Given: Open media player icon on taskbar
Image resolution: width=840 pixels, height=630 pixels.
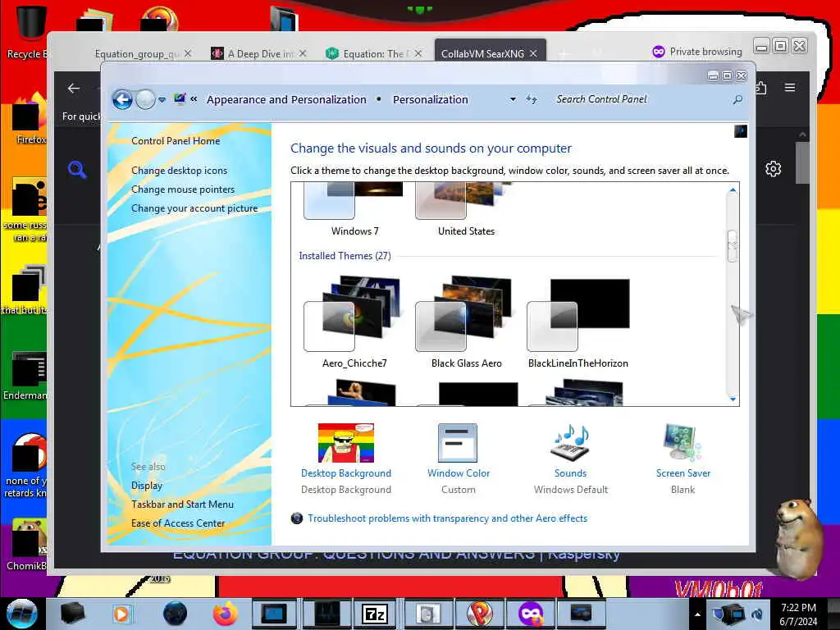Looking at the screenshot, I should tap(121, 614).
